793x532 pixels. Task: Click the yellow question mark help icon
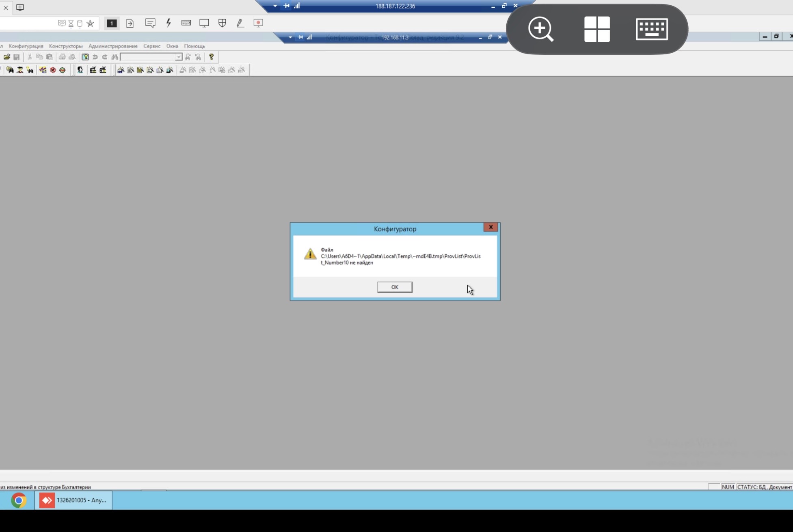pyautogui.click(x=211, y=57)
